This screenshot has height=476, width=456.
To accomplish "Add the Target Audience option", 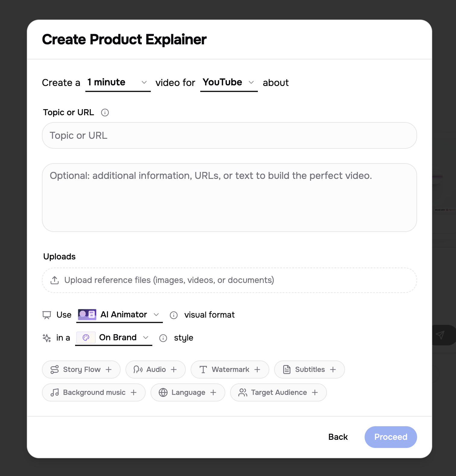I will point(278,392).
